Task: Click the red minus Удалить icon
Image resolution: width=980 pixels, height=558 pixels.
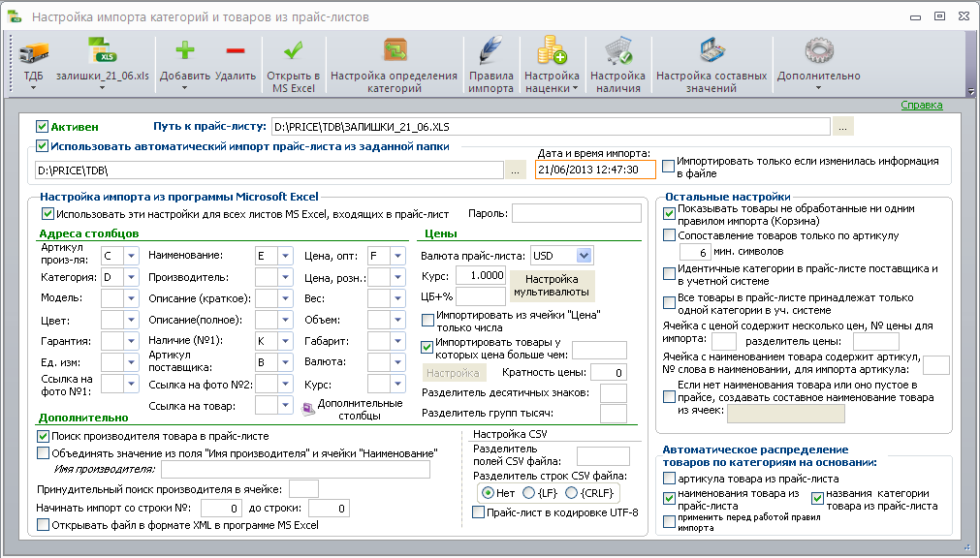Action: (x=235, y=50)
